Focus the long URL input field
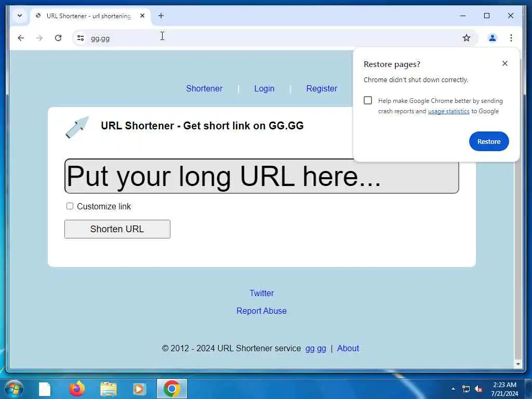Image resolution: width=532 pixels, height=399 pixels. pyautogui.click(x=262, y=176)
